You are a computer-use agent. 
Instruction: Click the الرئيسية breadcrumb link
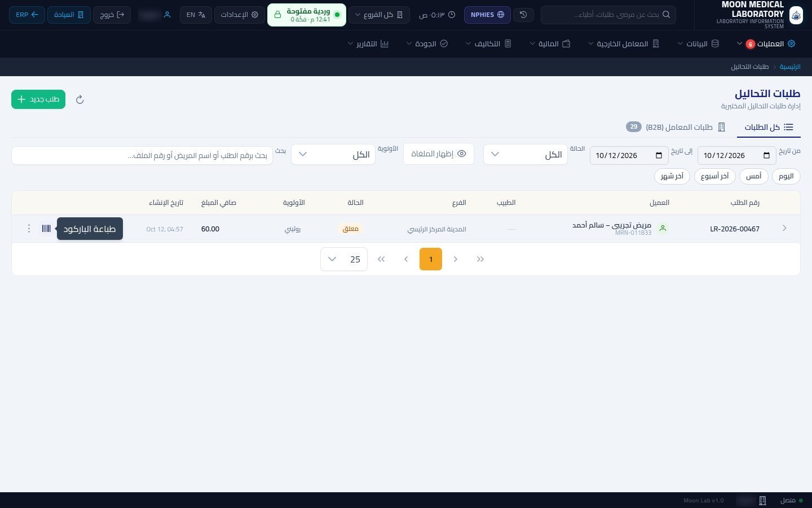(790, 67)
